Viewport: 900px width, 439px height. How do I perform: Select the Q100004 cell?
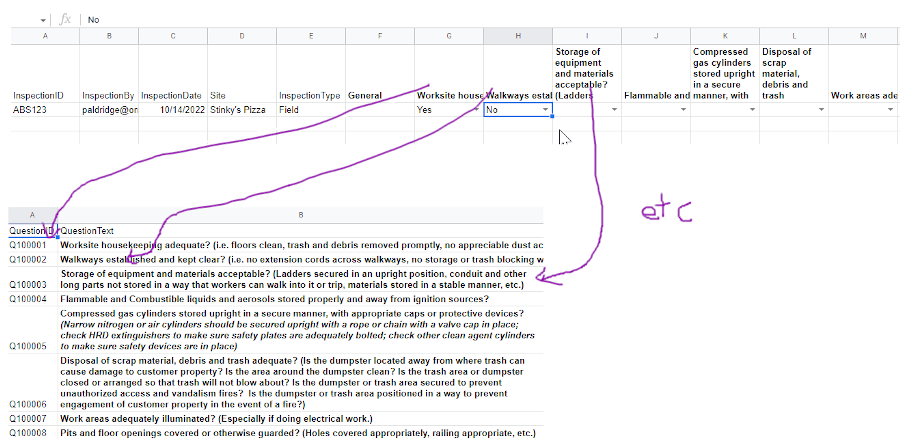point(32,299)
